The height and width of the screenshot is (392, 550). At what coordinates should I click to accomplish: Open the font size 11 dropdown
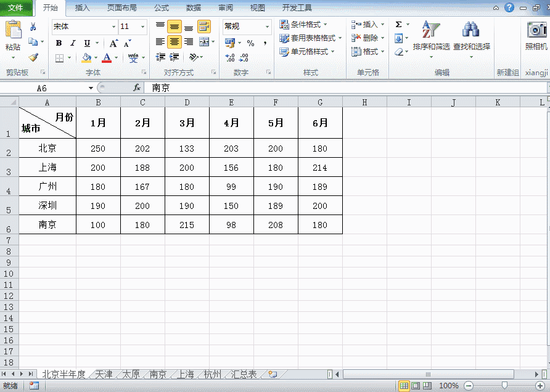(x=142, y=27)
